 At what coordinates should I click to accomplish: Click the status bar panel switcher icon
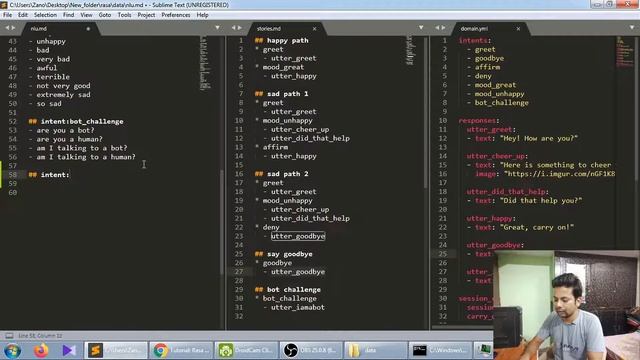coord(9,336)
